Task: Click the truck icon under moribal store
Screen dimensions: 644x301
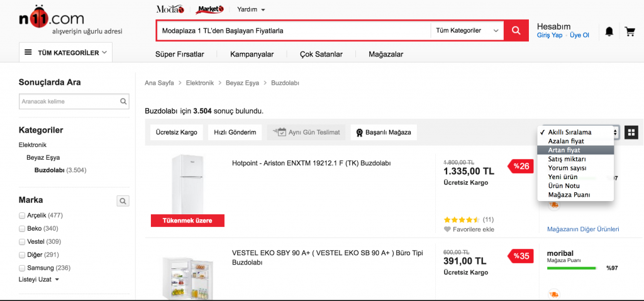Action: (553, 295)
